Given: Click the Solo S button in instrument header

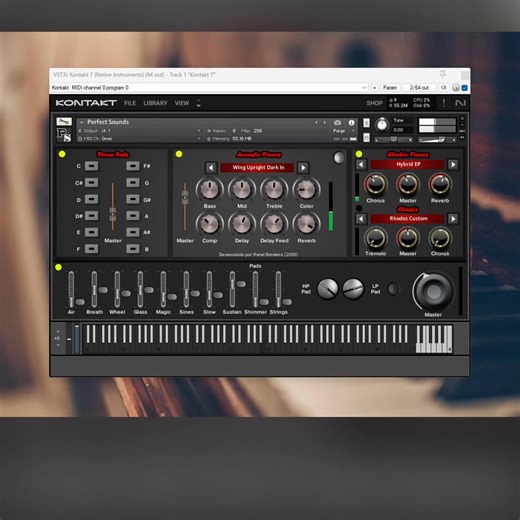Looking at the screenshot, I should pyautogui.click(x=366, y=123).
